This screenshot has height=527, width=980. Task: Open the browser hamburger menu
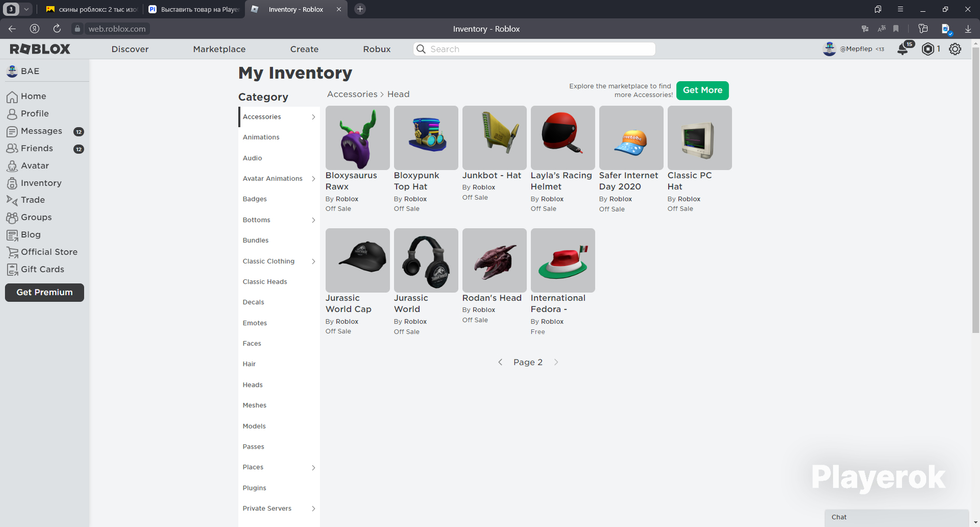click(x=900, y=9)
